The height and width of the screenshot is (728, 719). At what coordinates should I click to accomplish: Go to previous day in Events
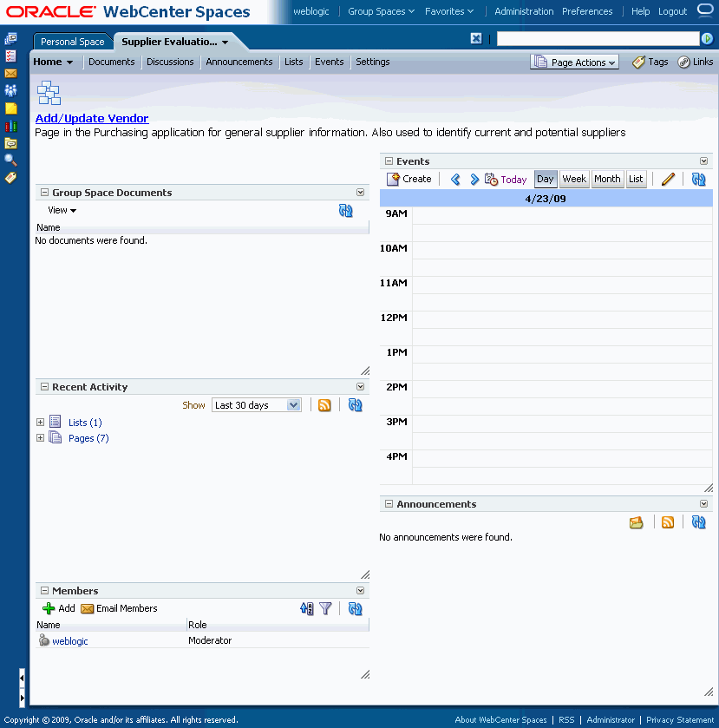(x=455, y=180)
